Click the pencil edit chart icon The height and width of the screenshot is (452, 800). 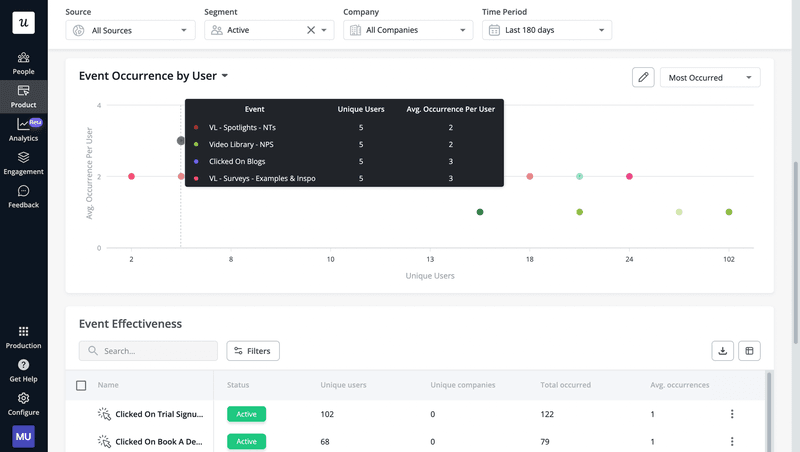point(643,78)
